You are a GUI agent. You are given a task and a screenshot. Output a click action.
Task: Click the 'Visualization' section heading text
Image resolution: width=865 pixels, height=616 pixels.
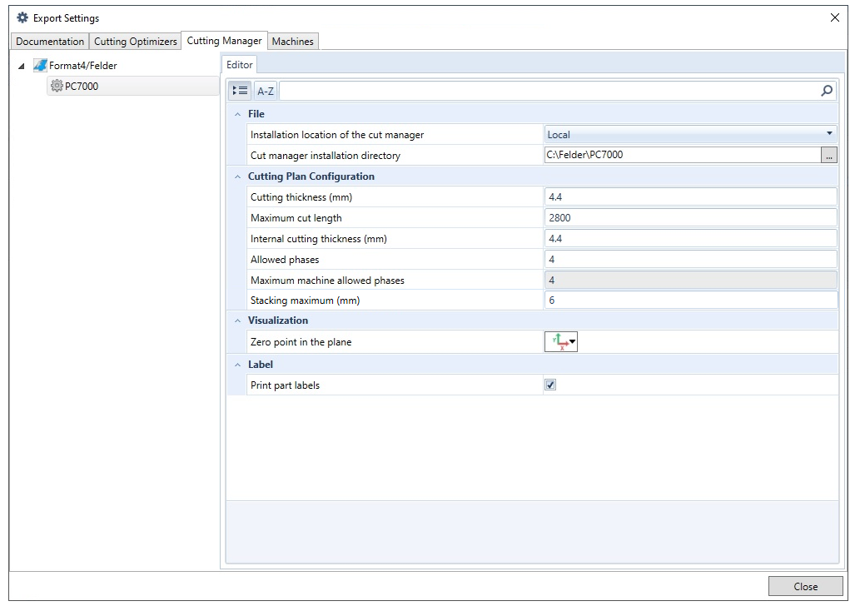coord(278,320)
